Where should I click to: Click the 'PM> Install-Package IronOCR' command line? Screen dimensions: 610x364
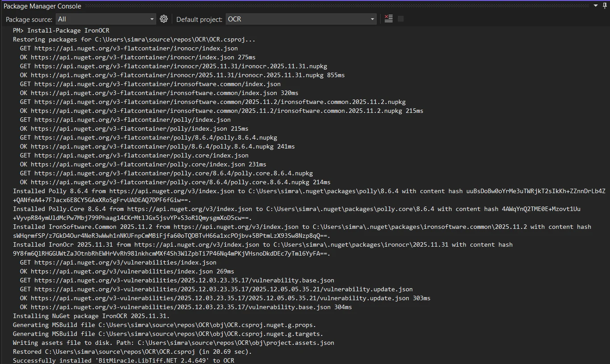tap(61, 30)
